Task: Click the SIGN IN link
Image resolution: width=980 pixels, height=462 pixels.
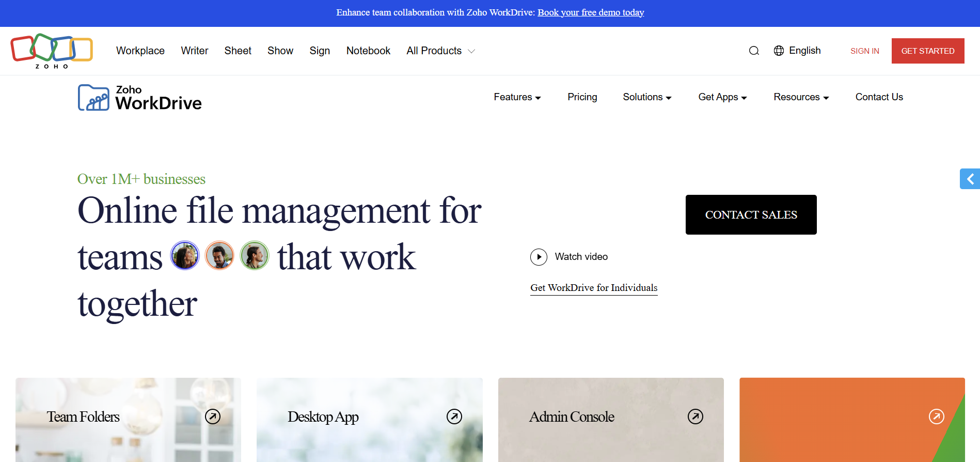Action: (865, 51)
